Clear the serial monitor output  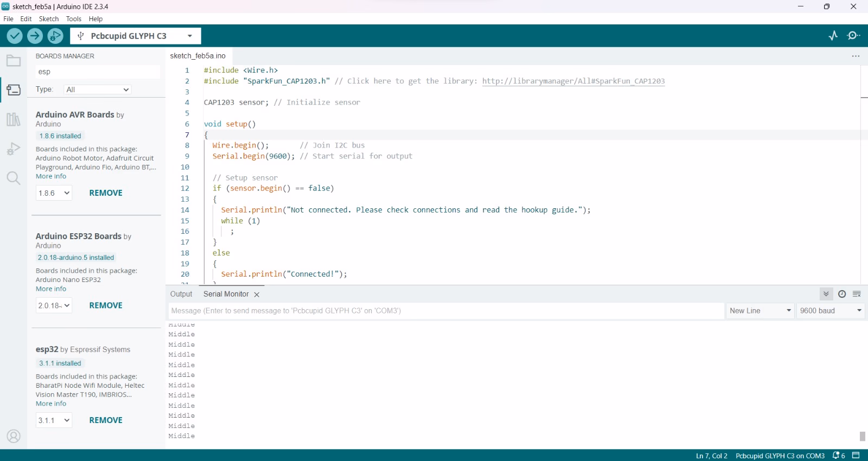[x=857, y=294]
